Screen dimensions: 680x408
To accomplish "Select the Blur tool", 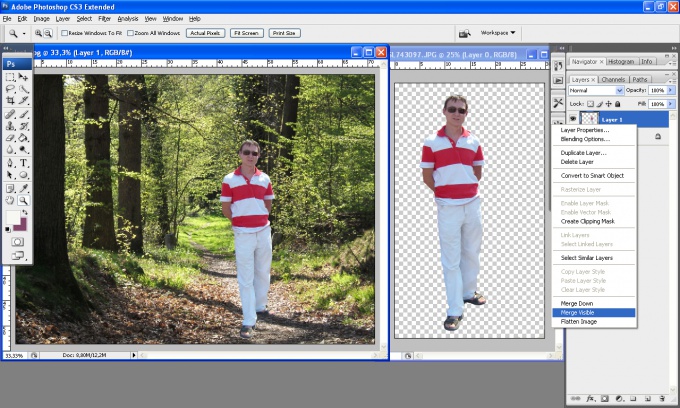I will pos(10,150).
